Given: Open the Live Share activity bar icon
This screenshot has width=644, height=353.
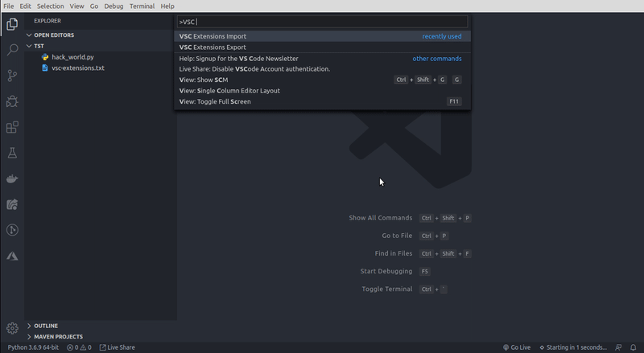Looking at the screenshot, I should click(x=12, y=204).
